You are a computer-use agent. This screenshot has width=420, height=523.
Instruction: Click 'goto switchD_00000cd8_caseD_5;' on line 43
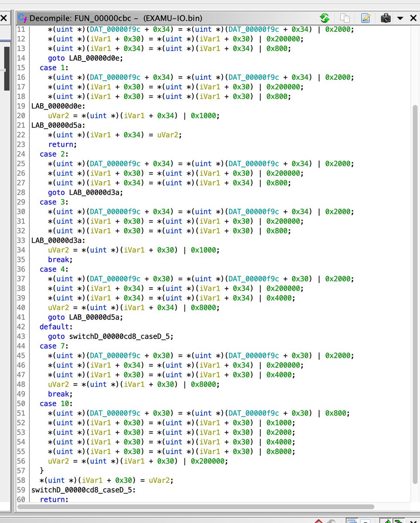(111, 336)
